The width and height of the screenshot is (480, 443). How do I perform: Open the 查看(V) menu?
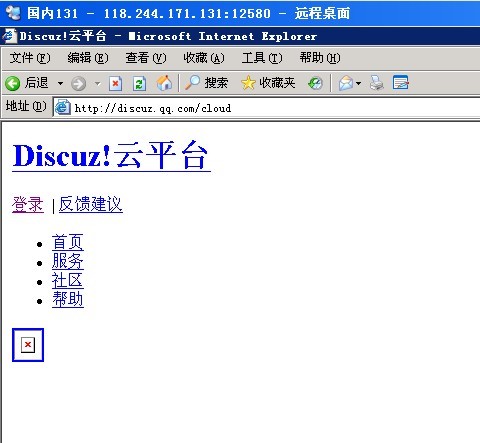pos(146,58)
